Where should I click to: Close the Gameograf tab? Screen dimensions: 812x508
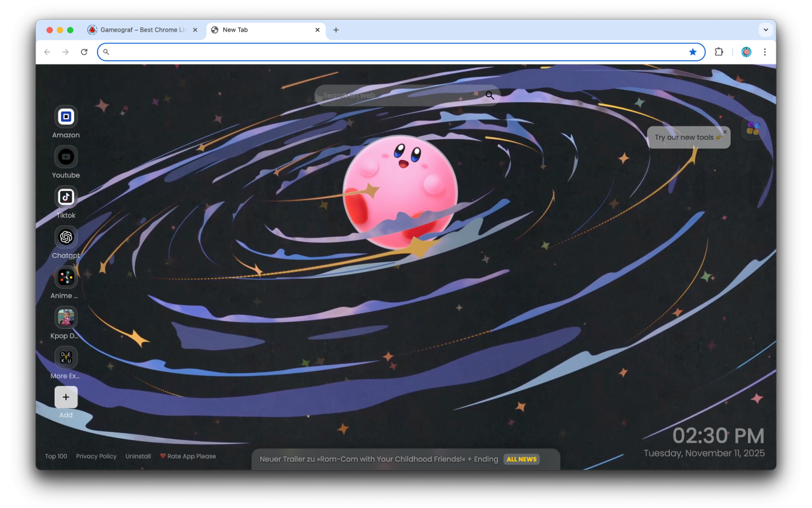tap(195, 30)
